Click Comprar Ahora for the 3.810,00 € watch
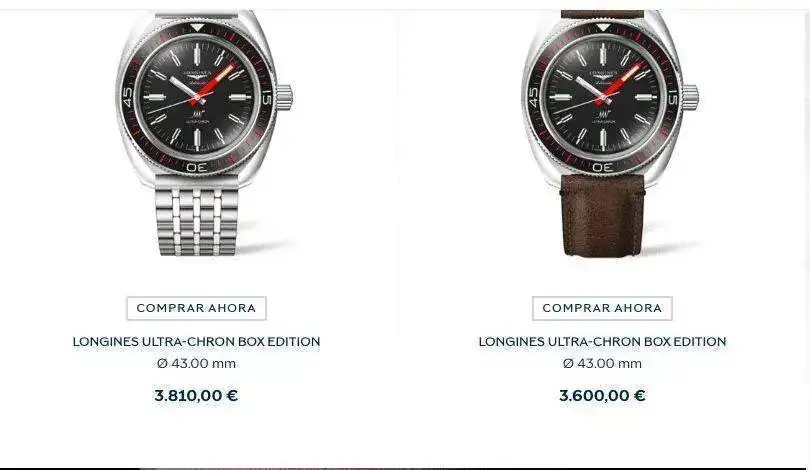The image size is (810, 470). tap(196, 308)
